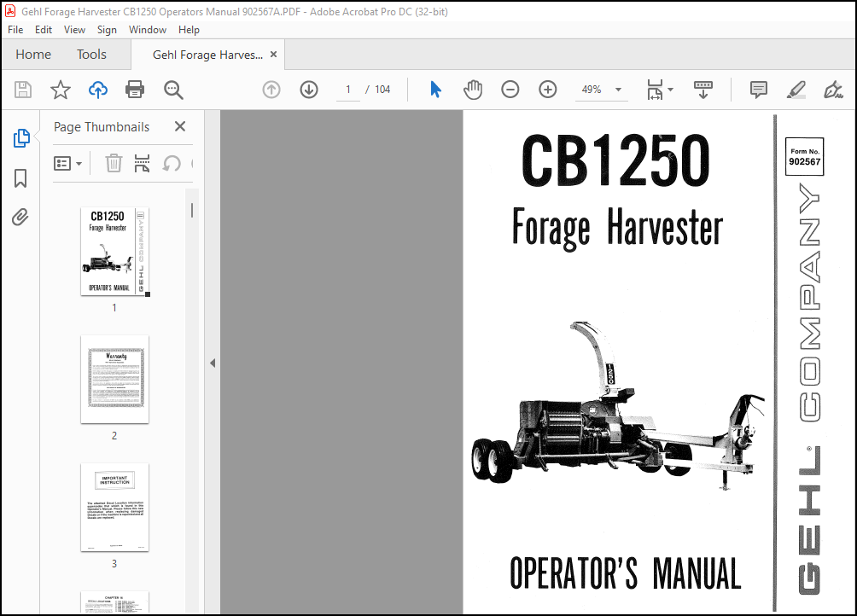Select page 1 CB1250 cover thumbnail
Viewport: 857px width, 616px height.
[114, 252]
